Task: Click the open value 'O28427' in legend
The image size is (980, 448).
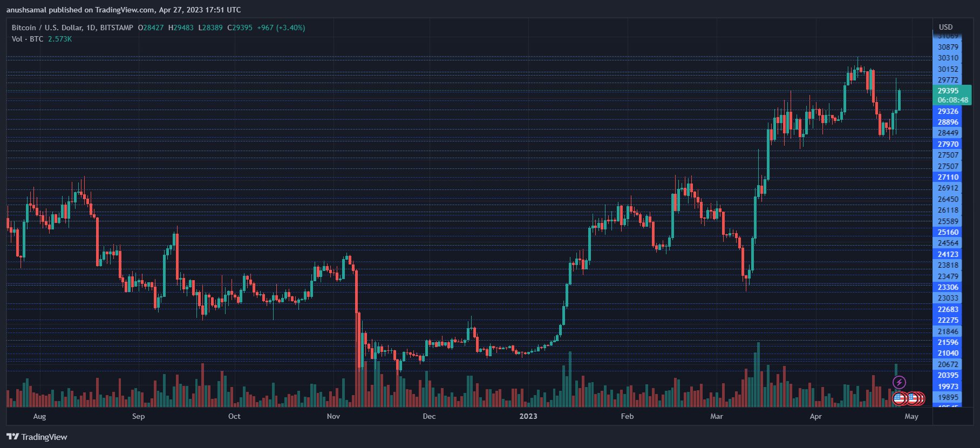Action: (151, 28)
